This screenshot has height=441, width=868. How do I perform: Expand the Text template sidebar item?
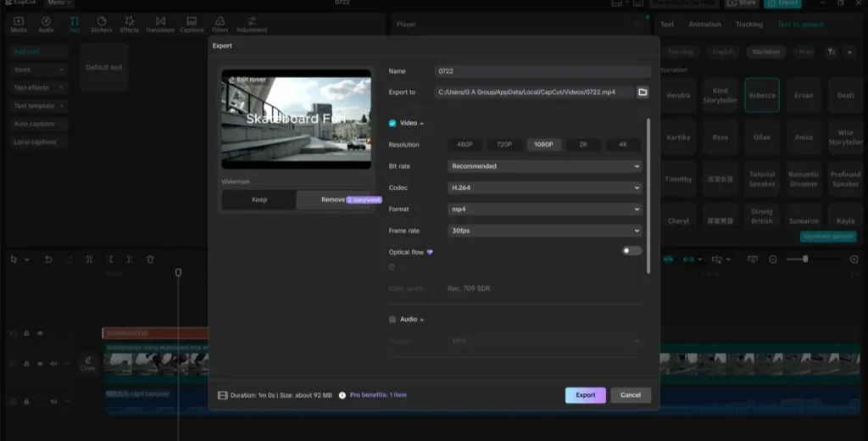click(x=39, y=106)
